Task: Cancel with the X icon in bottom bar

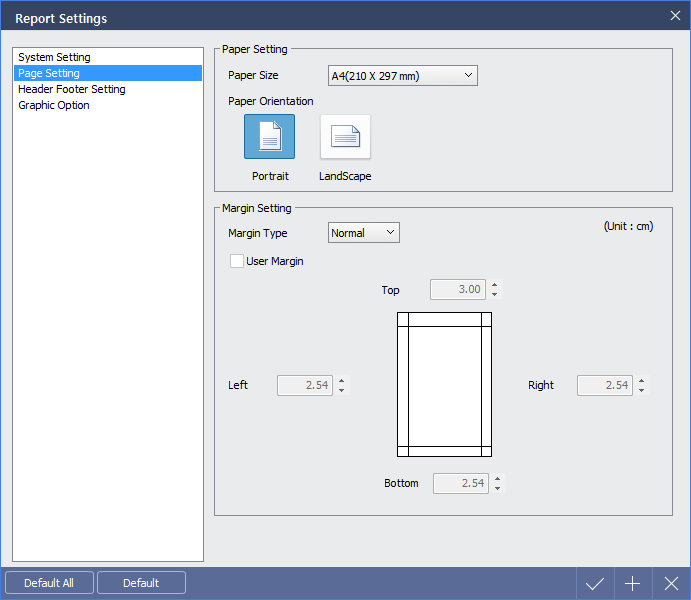Action: tap(671, 584)
